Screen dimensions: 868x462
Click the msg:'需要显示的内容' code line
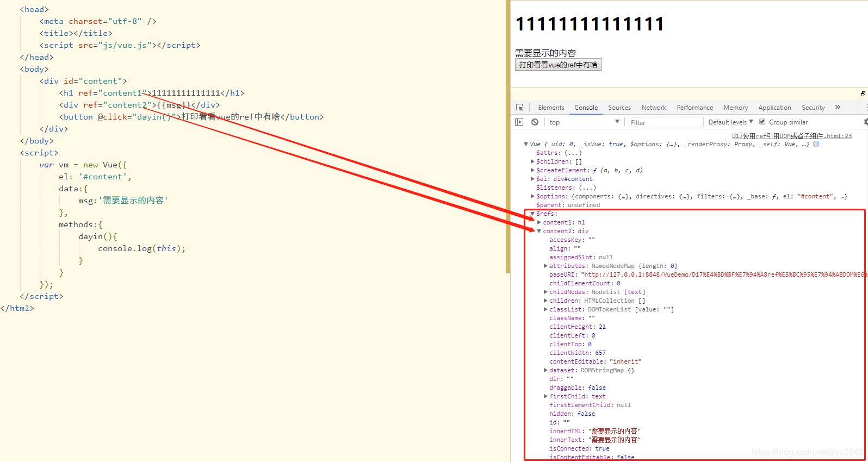point(123,201)
